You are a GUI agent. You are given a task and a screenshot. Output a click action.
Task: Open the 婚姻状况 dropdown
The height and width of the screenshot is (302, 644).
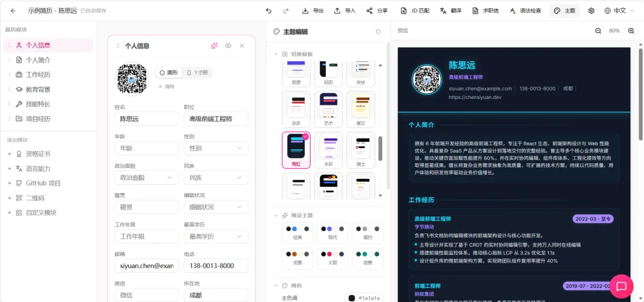(x=216, y=207)
